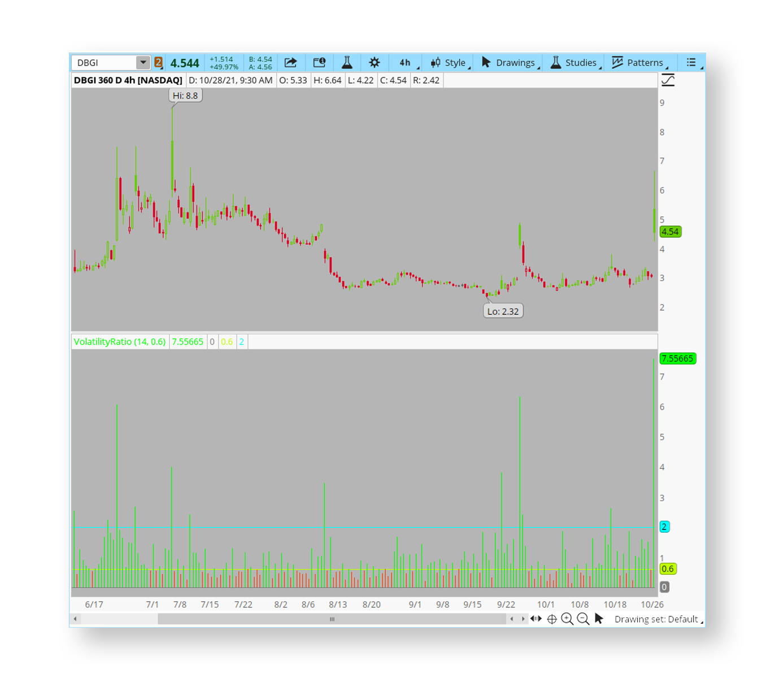The image size is (784, 687).
Task: Click the trendline drawing icon above price axis
Action: (x=668, y=80)
